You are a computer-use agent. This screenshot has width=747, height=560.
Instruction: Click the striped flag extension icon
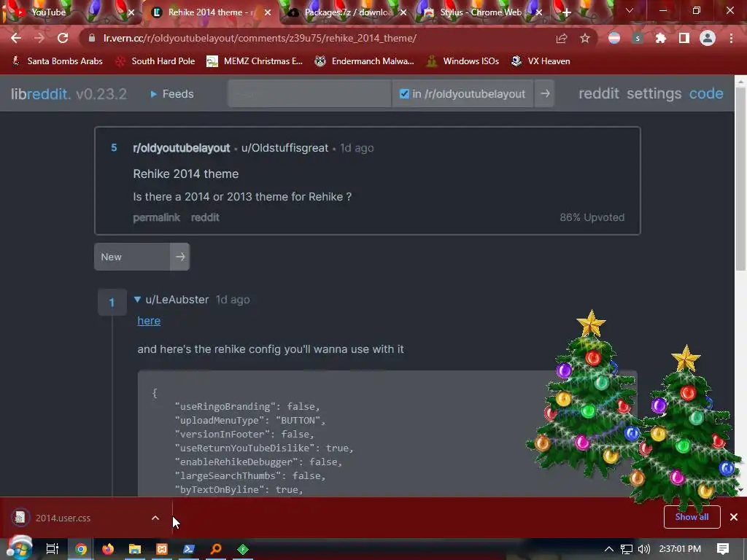coord(614,38)
